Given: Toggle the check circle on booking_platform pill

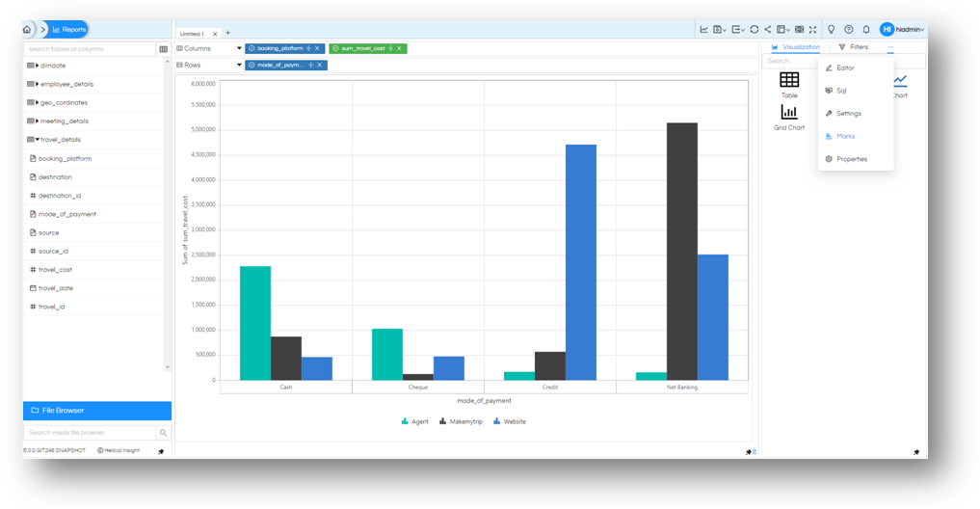Looking at the screenshot, I should pyautogui.click(x=252, y=48).
